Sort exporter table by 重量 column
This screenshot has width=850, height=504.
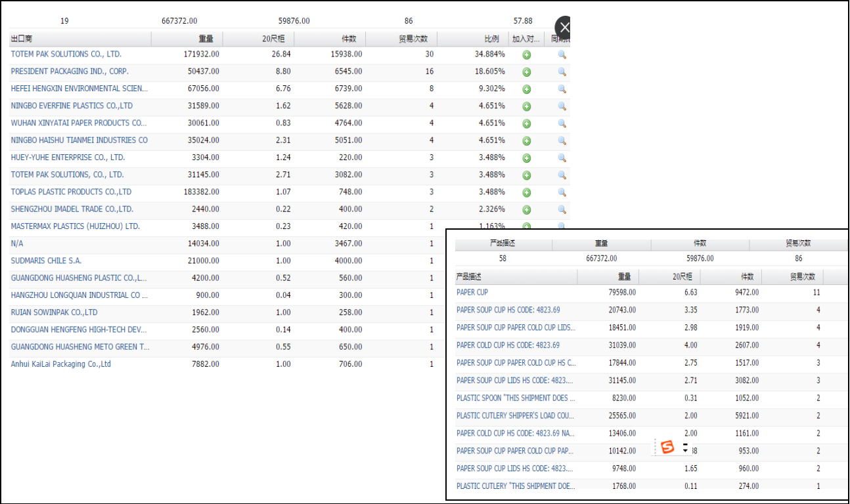[187, 39]
